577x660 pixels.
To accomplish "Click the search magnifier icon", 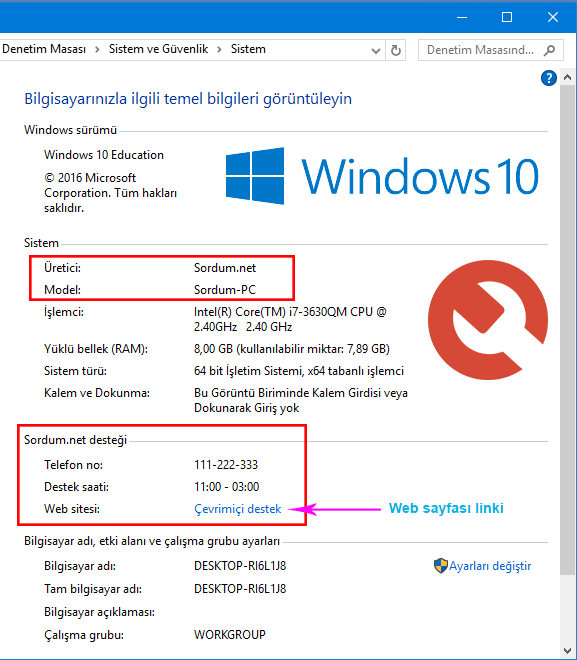I will tap(549, 50).
